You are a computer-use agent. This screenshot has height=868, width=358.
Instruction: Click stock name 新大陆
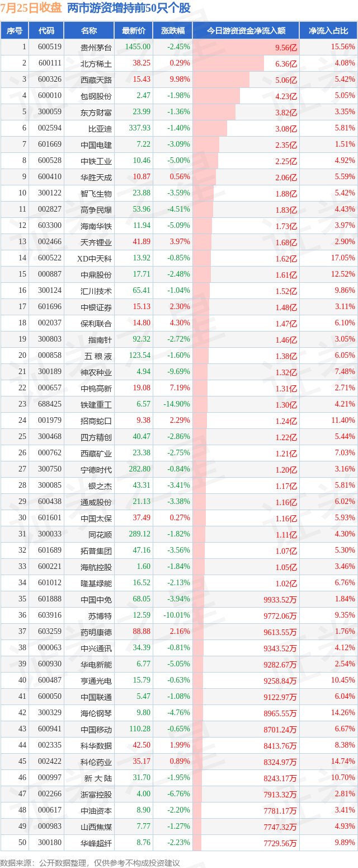coord(98,778)
